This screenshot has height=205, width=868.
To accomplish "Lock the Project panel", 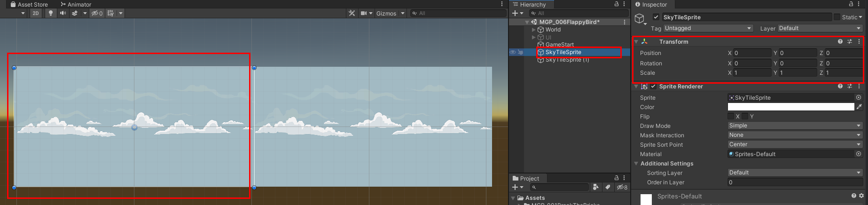I will click(x=617, y=178).
